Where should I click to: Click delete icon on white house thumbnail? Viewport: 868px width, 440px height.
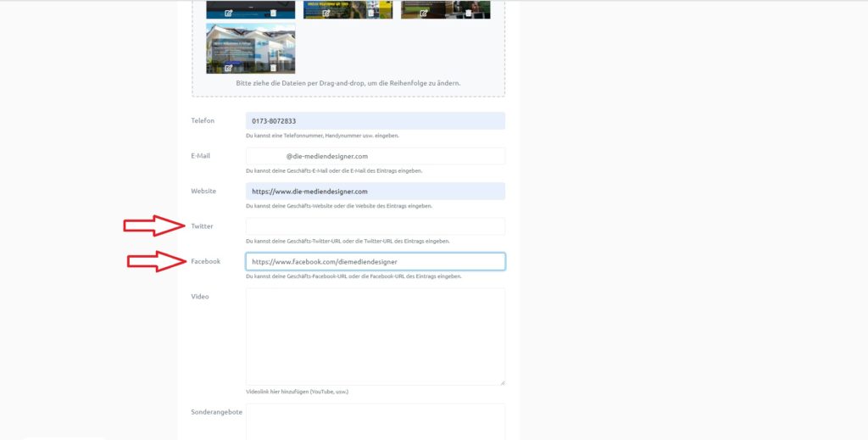(x=273, y=68)
